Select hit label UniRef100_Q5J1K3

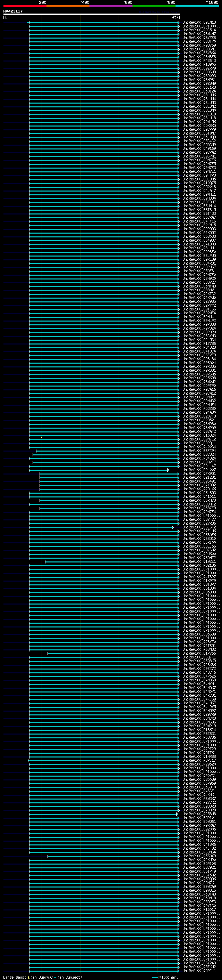point(199,88)
